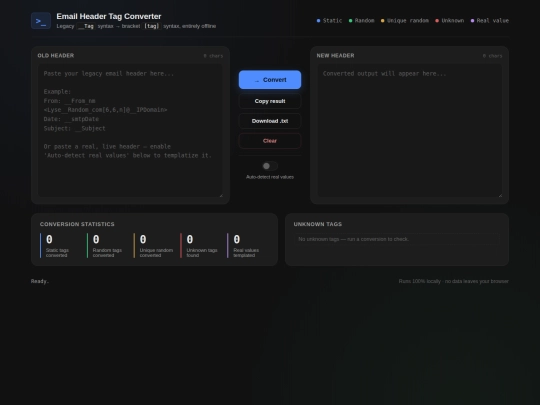
Task: Click the New Header resize handle
Action: point(500,195)
